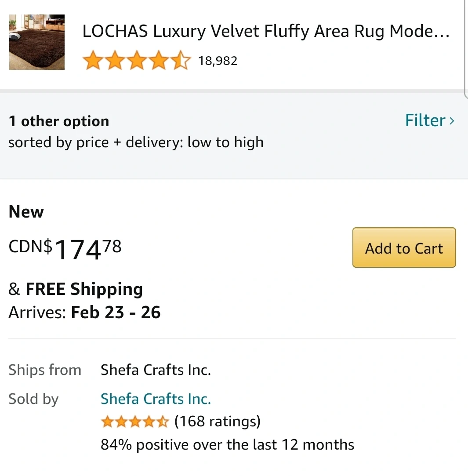Click the Feb 23 - 26 arrival date
This screenshot has height=476, width=468.
(116, 312)
